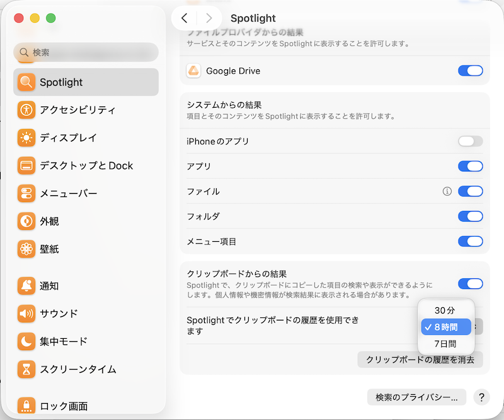This screenshot has height=420, width=504.
Task: Choose 30分 in the clipboard history popup
Action: tap(445, 310)
